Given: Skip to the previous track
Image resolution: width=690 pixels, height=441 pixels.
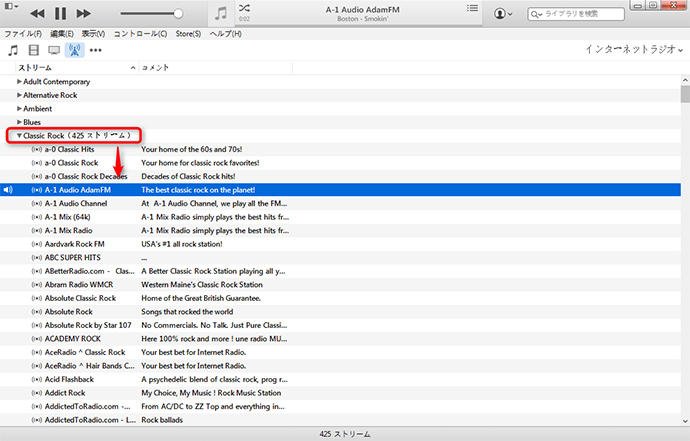Looking at the screenshot, I should click(x=37, y=14).
